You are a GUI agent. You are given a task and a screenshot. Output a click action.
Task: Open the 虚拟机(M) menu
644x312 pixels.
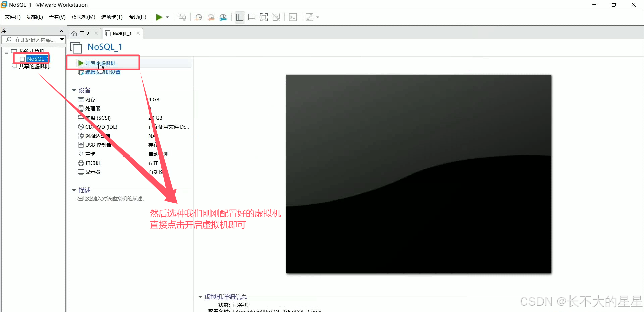point(84,17)
